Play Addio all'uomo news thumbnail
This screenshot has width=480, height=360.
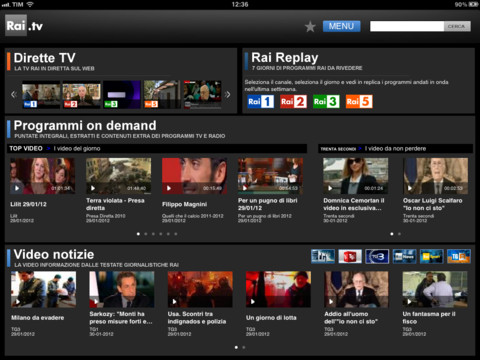point(356,289)
